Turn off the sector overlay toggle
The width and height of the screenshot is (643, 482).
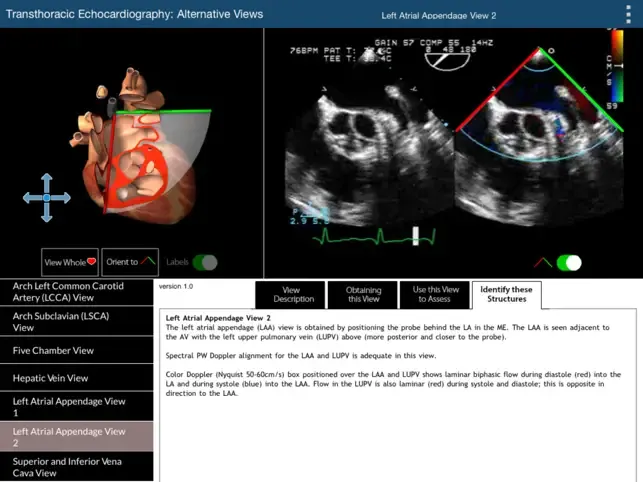tap(569, 263)
